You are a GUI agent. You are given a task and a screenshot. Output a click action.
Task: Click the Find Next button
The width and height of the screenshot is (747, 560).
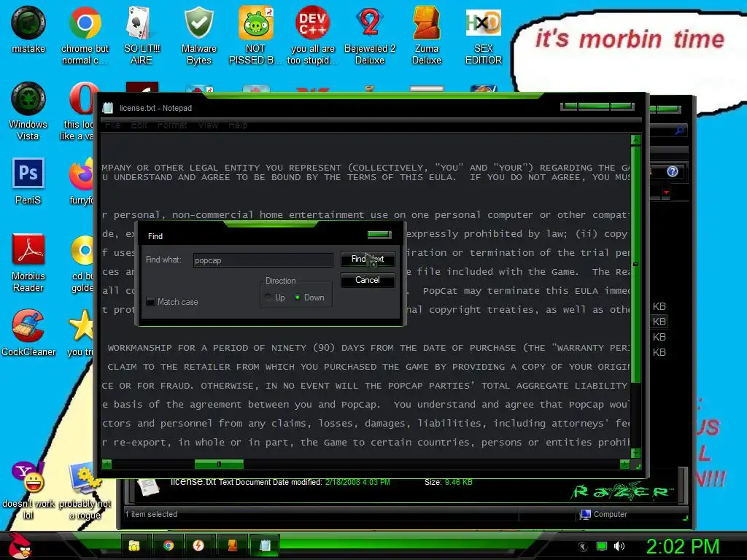pyautogui.click(x=368, y=259)
